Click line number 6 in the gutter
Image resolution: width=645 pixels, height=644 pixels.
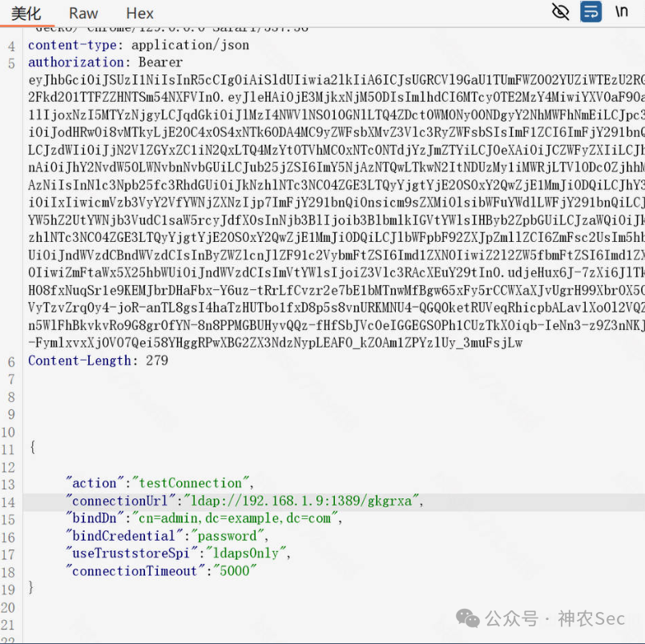coord(11,362)
